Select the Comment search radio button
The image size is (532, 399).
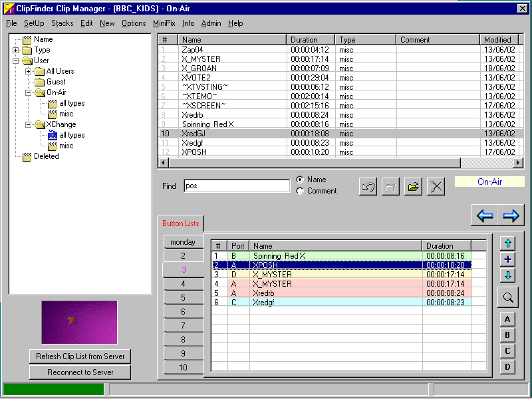click(x=300, y=191)
